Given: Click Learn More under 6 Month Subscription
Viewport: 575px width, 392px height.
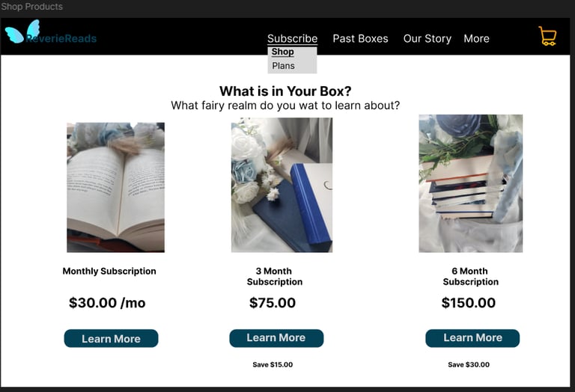Looking at the screenshot, I should [x=472, y=338].
